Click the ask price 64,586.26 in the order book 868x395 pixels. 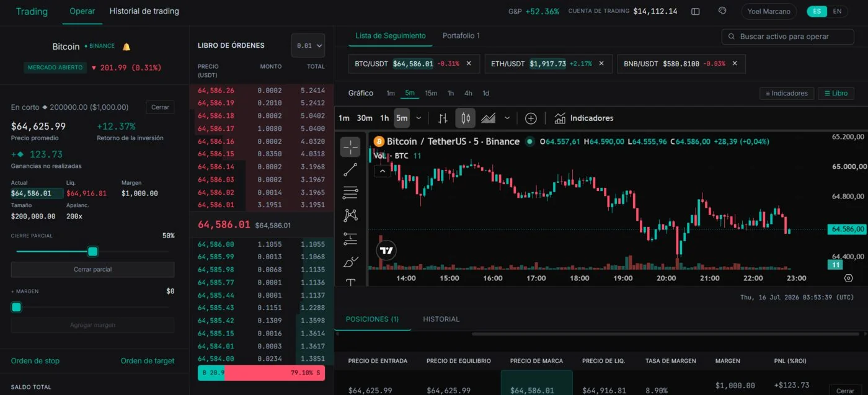(216, 91)
